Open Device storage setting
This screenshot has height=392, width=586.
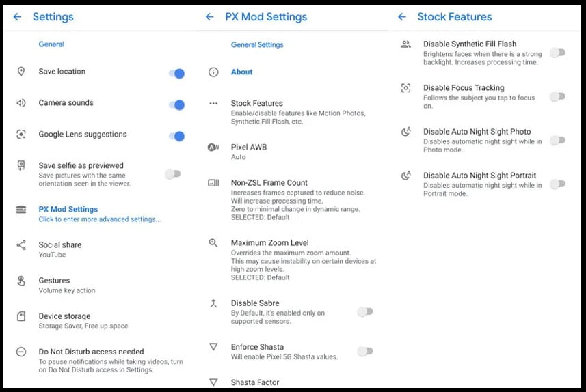point(100,321)
